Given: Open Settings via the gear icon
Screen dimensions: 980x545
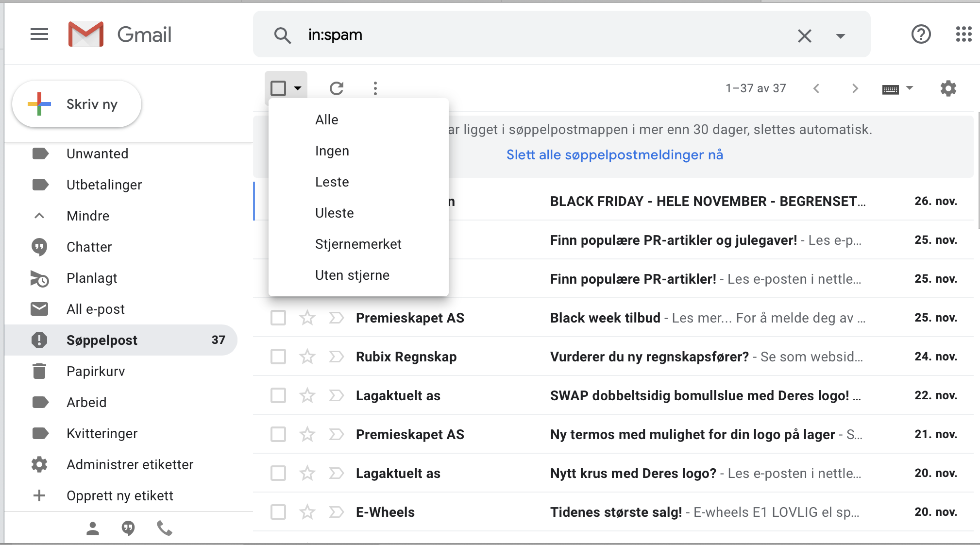Looking at the screenshot, I should [948, 88].
